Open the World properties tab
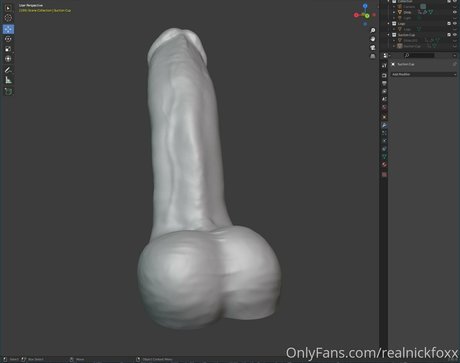The width and height of the screenshot is (460, 363). [x=384, y=107]
